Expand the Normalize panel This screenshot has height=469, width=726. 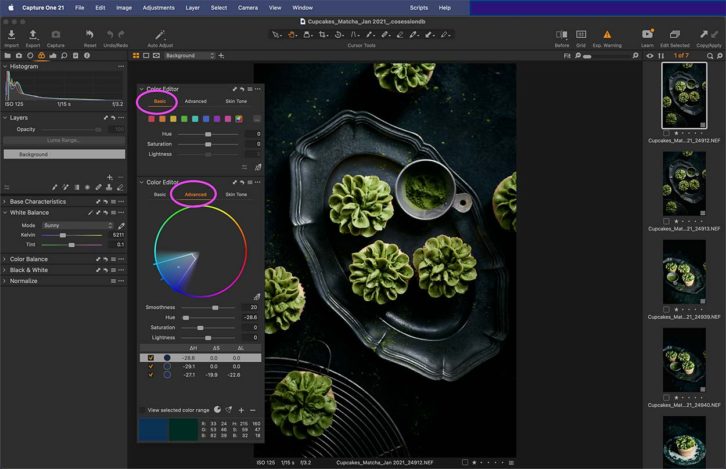(5, 281)
